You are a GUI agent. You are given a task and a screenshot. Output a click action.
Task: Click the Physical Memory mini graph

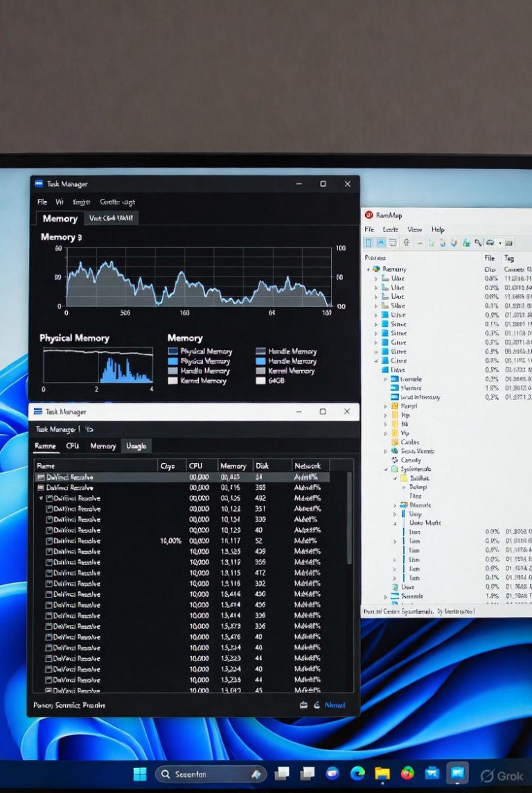(x=98, y=365)
